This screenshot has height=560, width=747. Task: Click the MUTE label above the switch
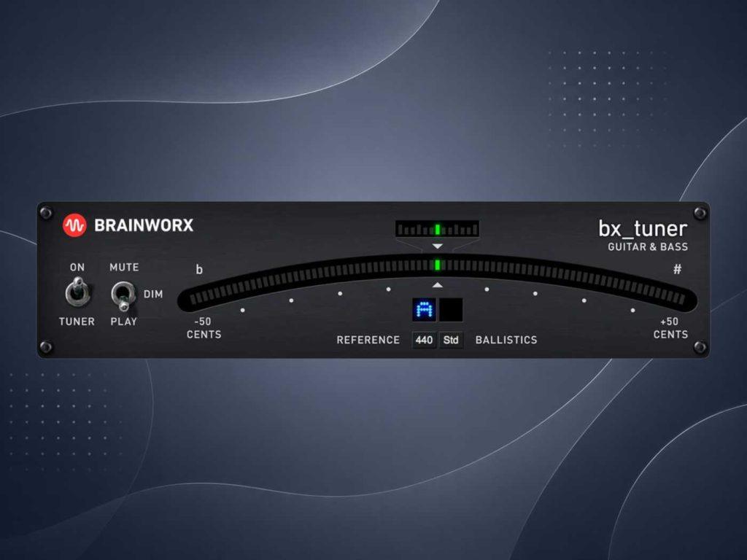tap(124, 268)
